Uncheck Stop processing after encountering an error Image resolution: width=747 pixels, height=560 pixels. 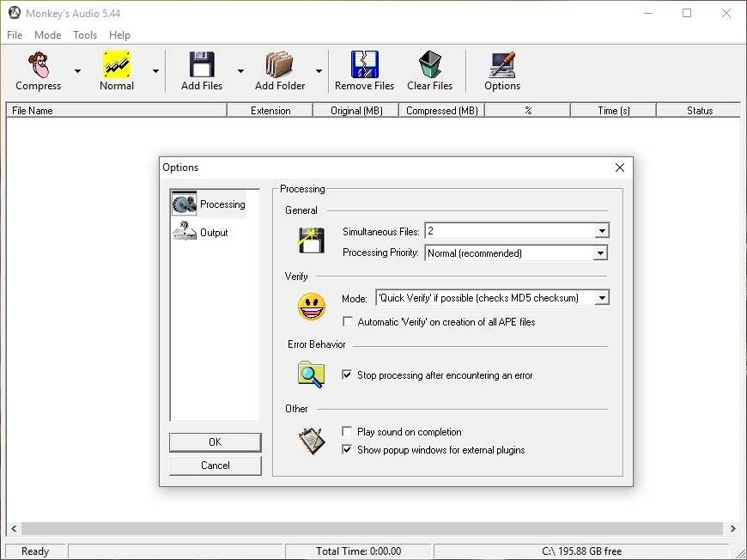point(347,374)
